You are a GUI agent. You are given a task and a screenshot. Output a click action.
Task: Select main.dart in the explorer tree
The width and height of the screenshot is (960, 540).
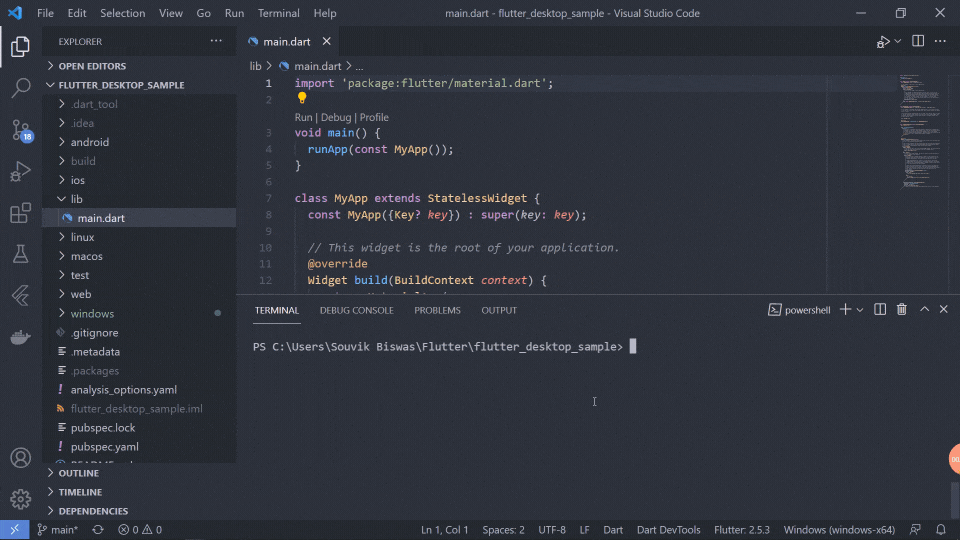point(101,218)
